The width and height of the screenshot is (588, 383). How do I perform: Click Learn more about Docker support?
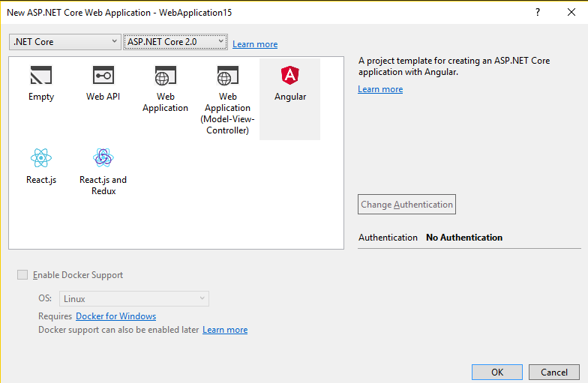[x=225, y=330]
